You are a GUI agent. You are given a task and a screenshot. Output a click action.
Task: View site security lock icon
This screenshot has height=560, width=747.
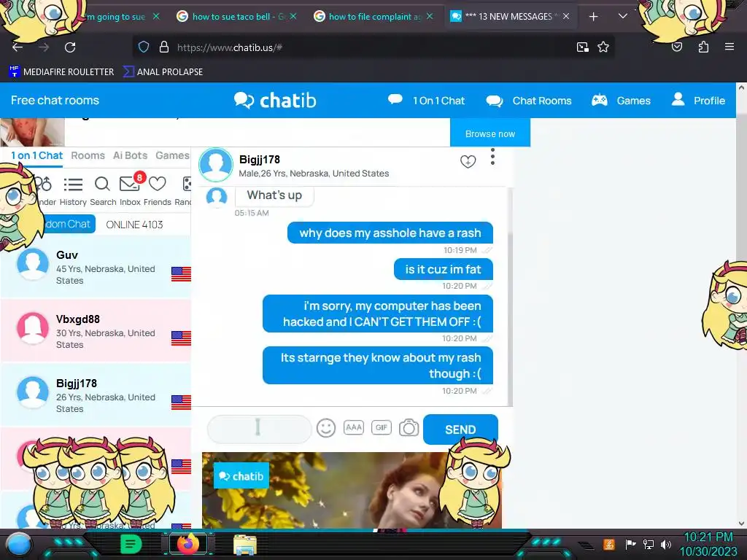point(164,47)
